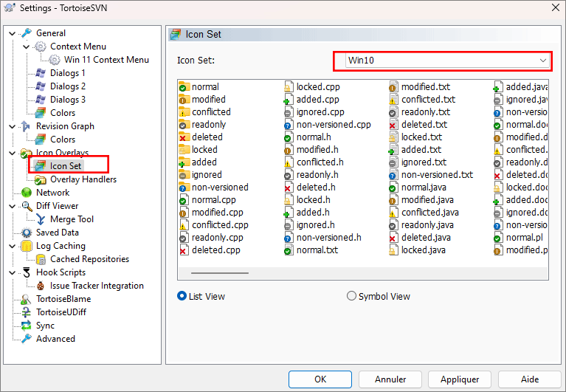Select the List View radio button
This screenshot has height=392, width=566.
coord(182,296)
